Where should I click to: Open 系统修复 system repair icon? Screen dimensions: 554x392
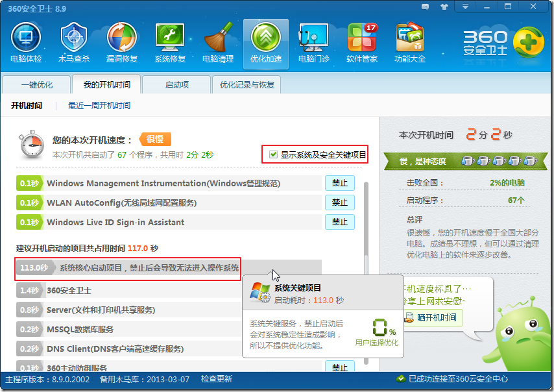click(x=170, y=42)
